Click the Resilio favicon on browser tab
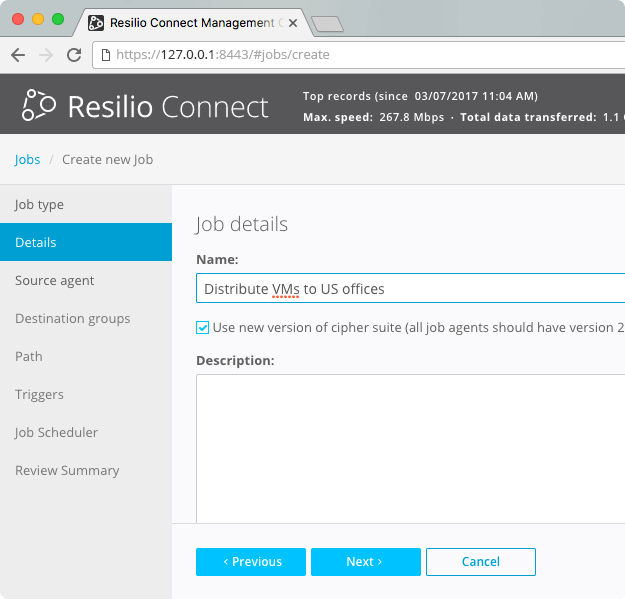625x599 pixels. (96, 23)
